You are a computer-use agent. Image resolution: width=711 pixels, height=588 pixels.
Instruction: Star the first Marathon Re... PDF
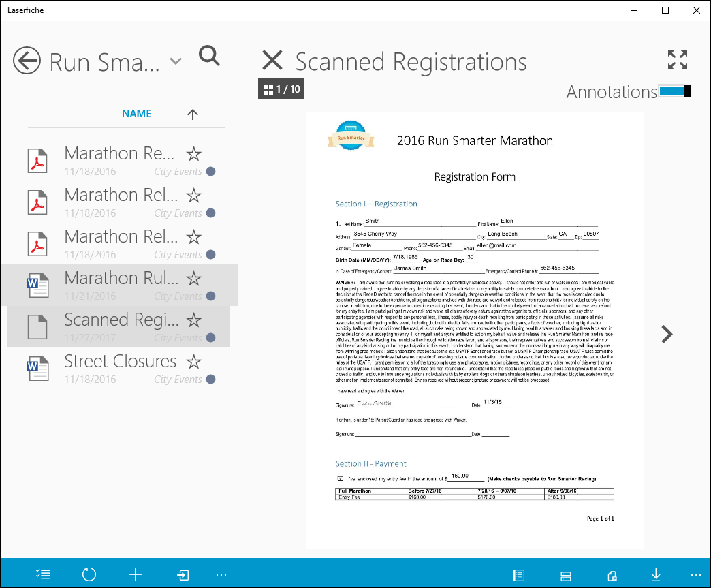[x=194, y=154]
